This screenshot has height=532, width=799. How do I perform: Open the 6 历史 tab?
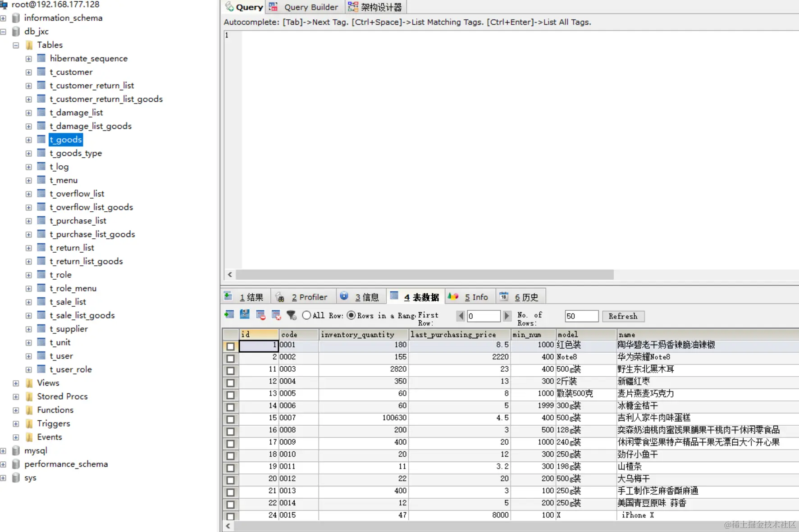pyautogui.click(x=520, y=297)
